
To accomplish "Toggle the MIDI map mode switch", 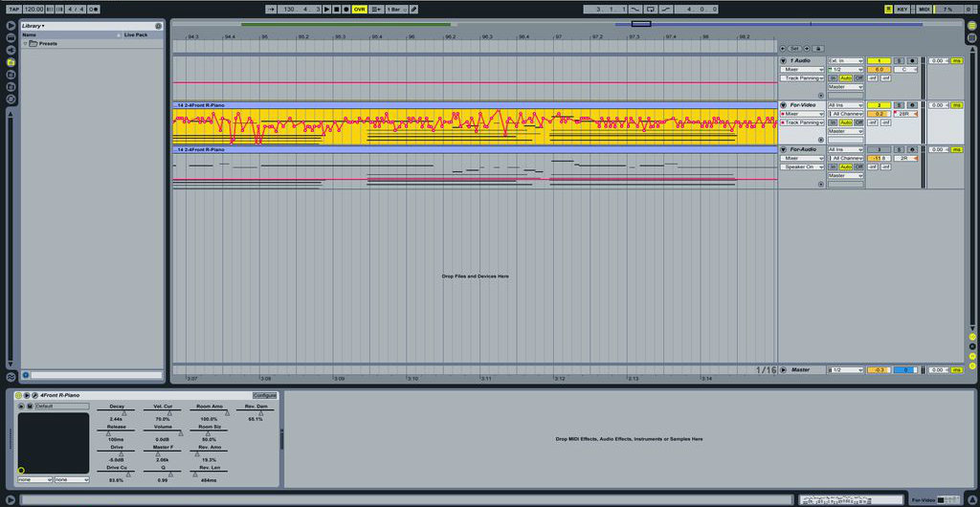I will (924, 10).
